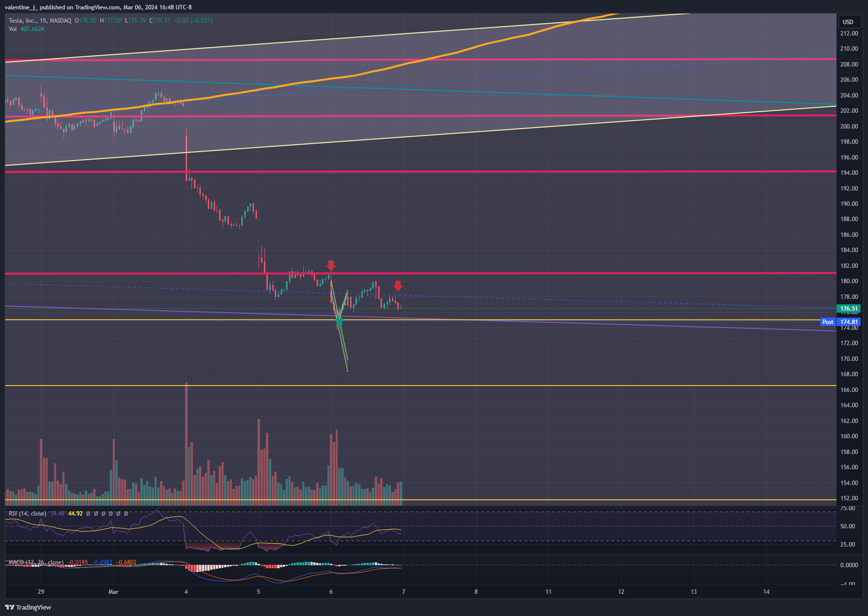Click the RSI axis label 50.00
868x616 pixels.
[x=847, y=526]
